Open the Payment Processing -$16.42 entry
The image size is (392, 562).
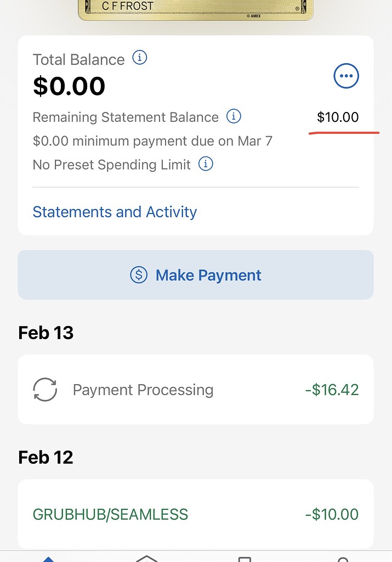coord(195,390)
